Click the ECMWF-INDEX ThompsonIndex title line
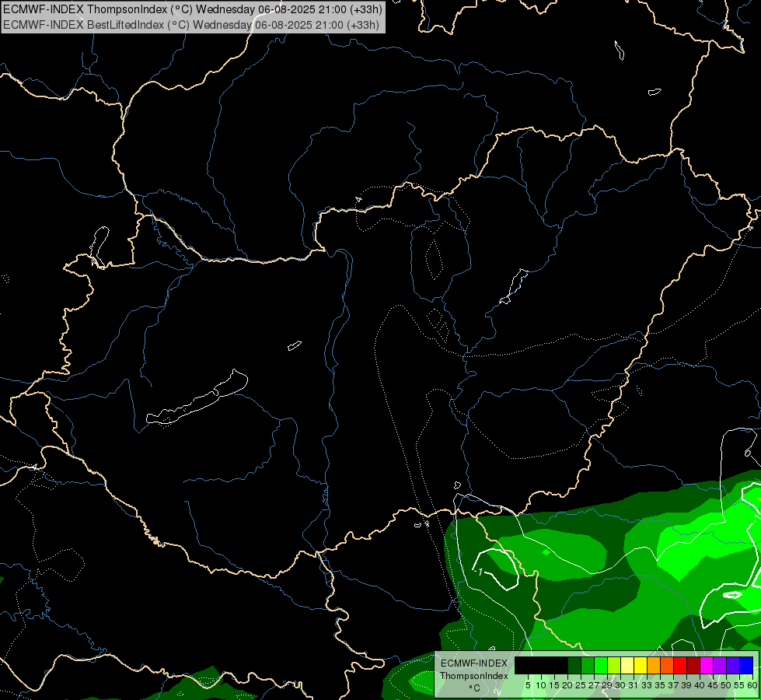 click(x=193, y=9)
